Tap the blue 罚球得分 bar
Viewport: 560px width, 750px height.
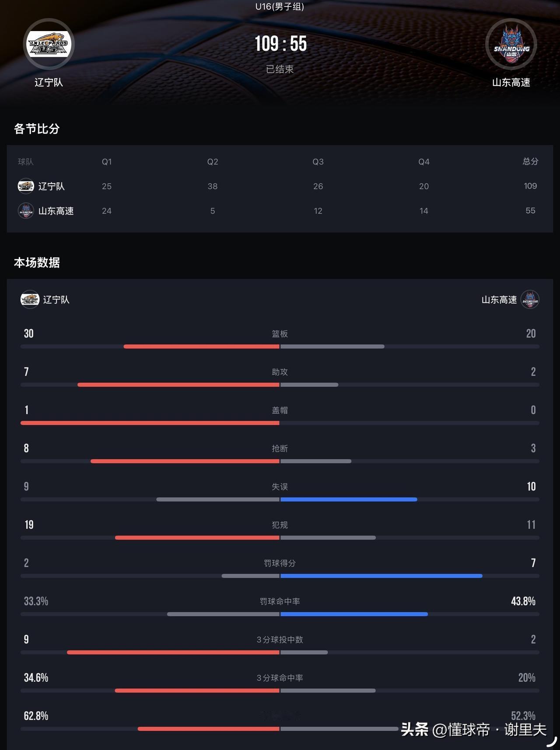[x=381, y=576]
